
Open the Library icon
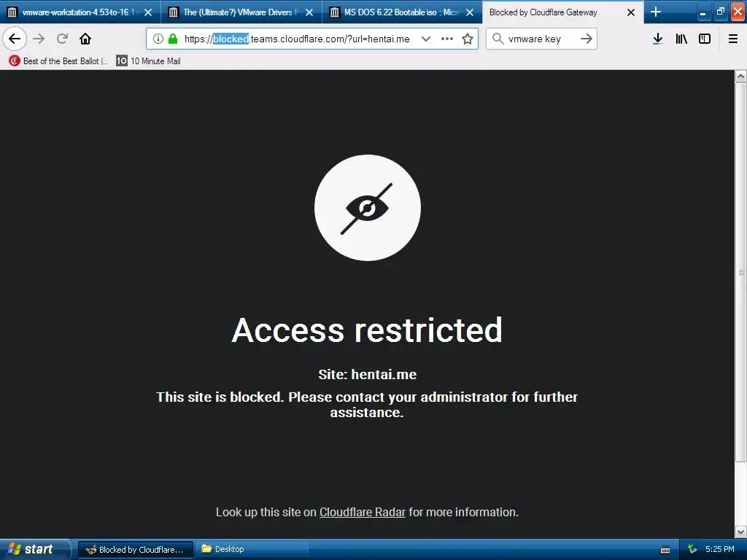pos(681,39)
